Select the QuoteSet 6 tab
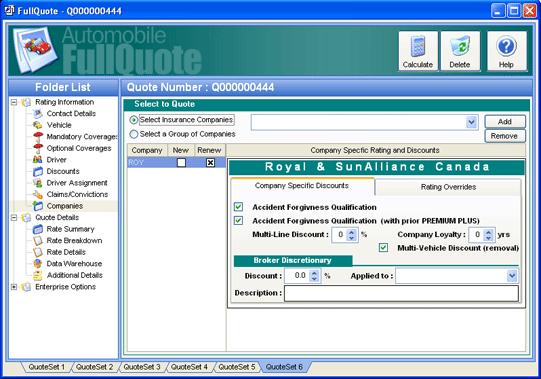The image size is (541, 379). [x=284, y=367]
